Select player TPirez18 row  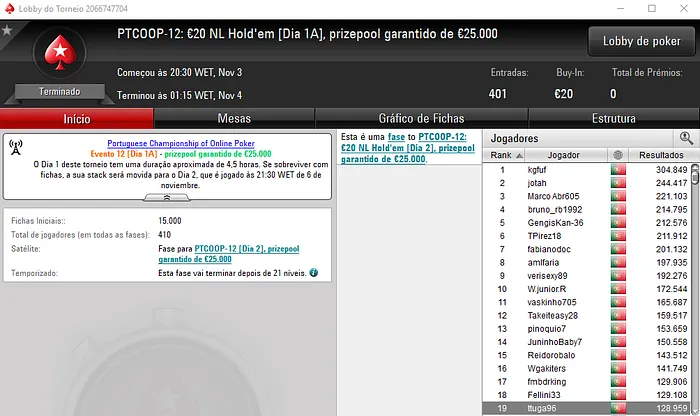pos(587,236)
